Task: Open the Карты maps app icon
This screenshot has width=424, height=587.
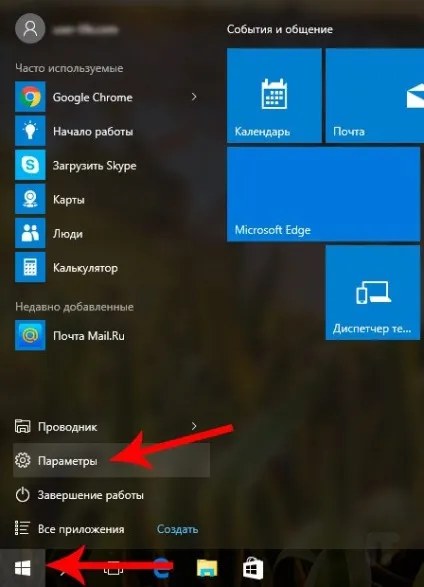Action: coord(30,199)
